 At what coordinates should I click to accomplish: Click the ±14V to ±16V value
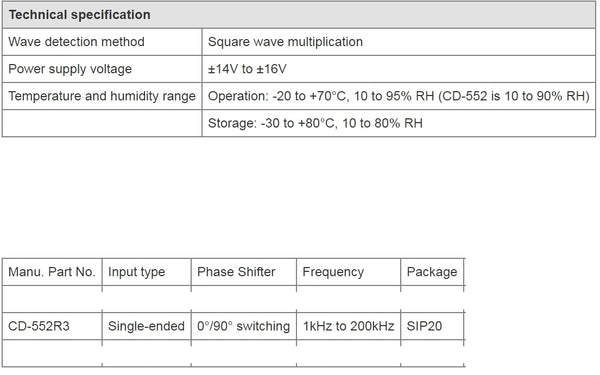247,69
